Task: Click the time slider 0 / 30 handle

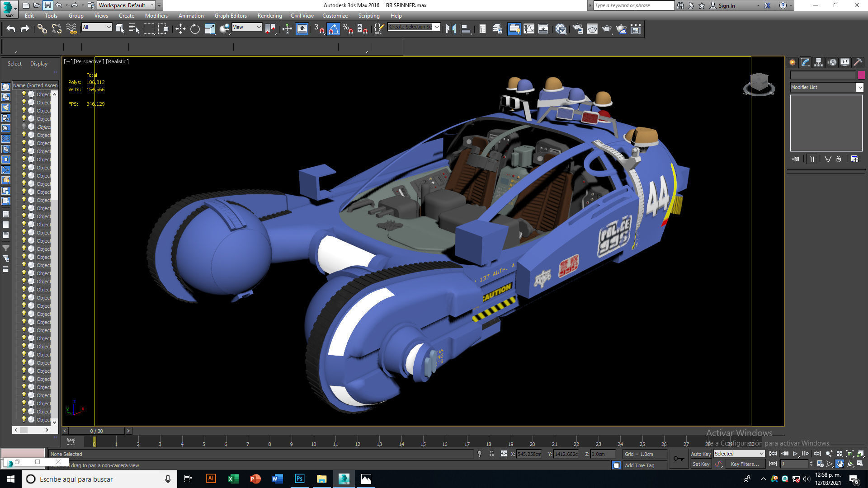Action: 96,431
